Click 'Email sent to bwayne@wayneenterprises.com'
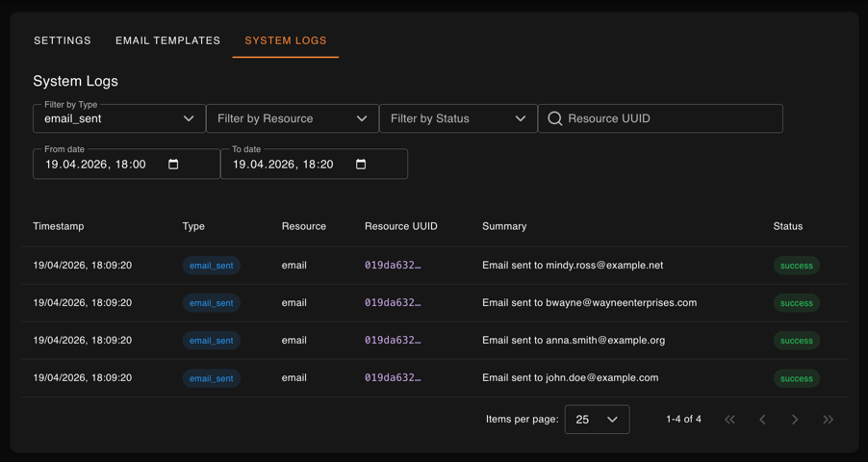Viewport: 868px width, 462px height. pos(590,302)
